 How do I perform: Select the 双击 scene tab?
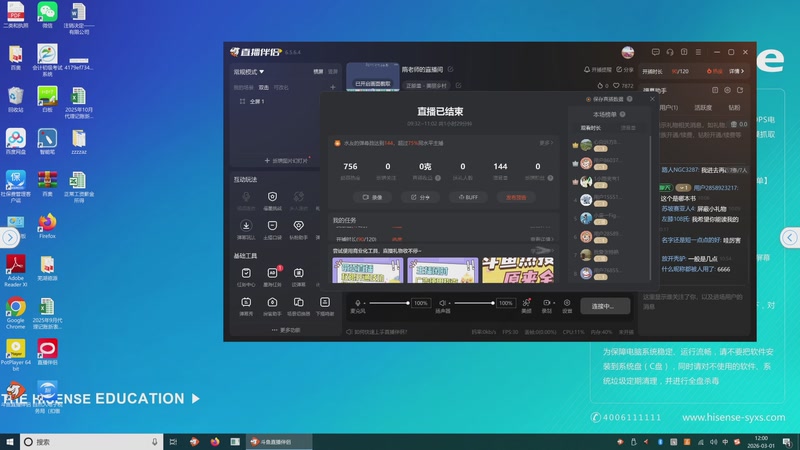(x=264, y=88)
